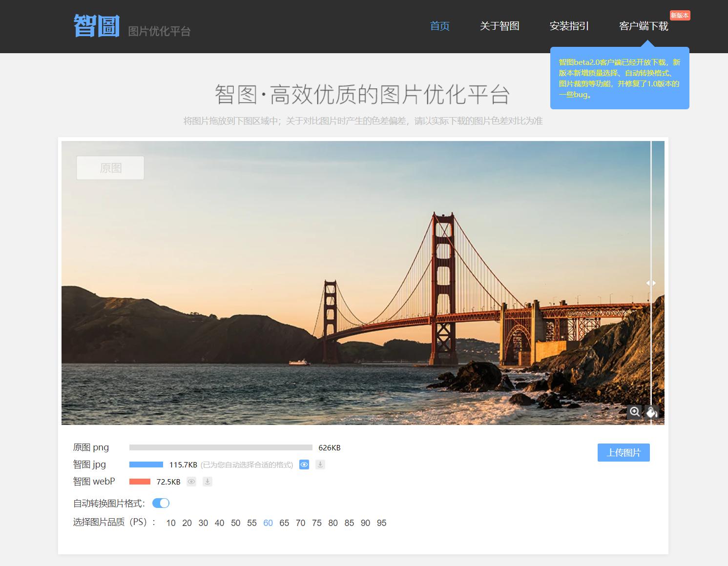Click the 72.5KB file size value
Viewport: 728px width, 566px height.
click(x=168, y=482)
